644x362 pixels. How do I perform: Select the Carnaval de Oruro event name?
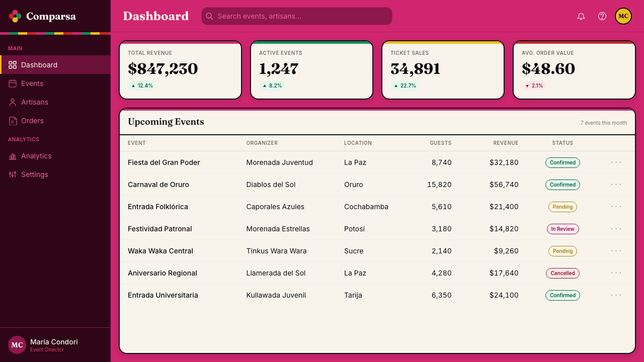pyautogui.click(x=158, y=185)
